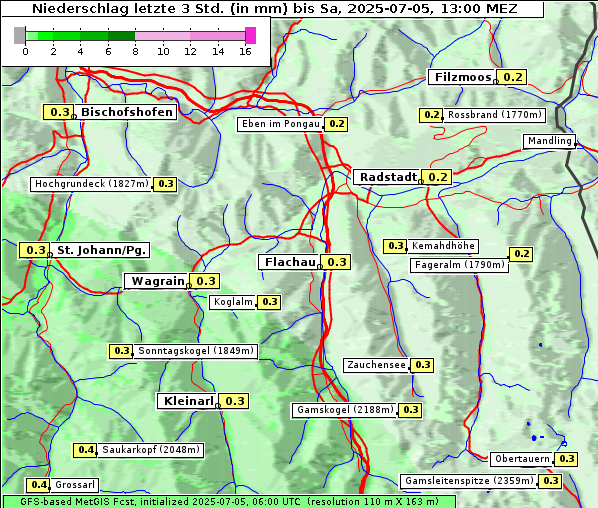Click the 0.3 value beside Gamsleitenspitze
598x508 pixels.
(550, 481)
